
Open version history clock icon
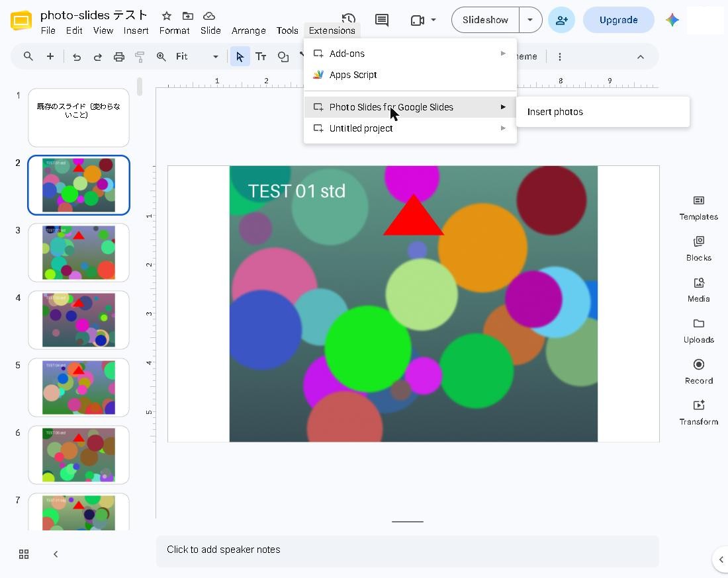coord(348,19)
